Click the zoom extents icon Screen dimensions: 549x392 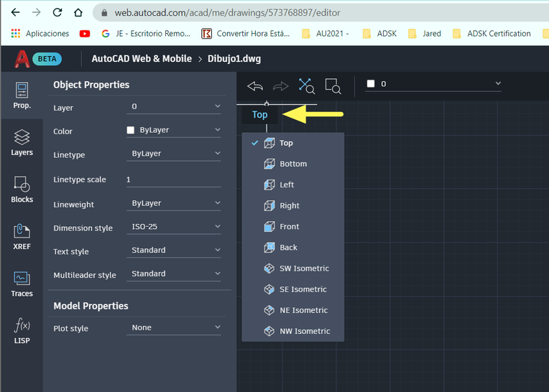[306, 86]
